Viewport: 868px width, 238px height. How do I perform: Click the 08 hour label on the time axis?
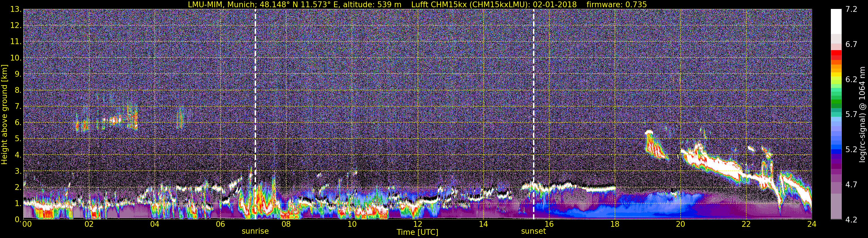pos(286,224)
